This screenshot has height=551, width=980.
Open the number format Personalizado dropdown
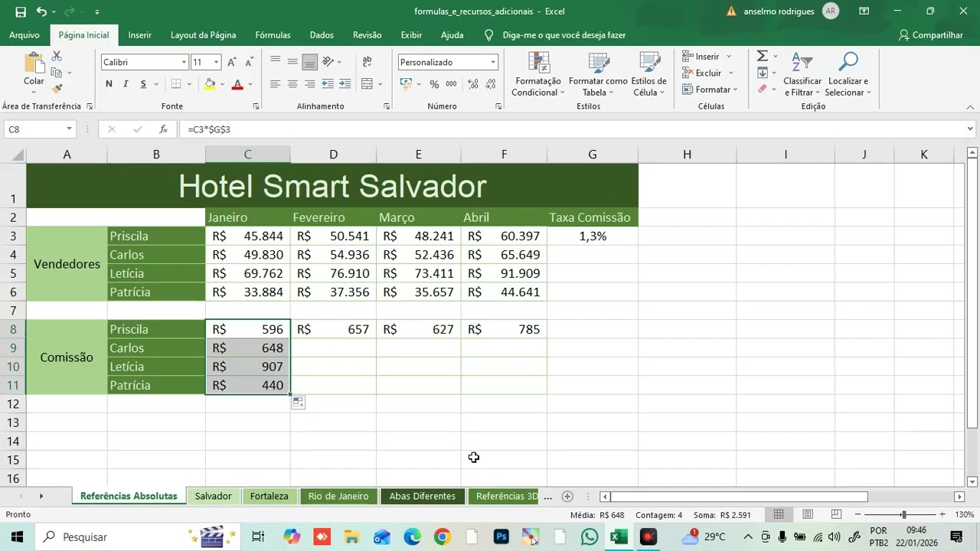pyautogui.click(x=493, y=63)
